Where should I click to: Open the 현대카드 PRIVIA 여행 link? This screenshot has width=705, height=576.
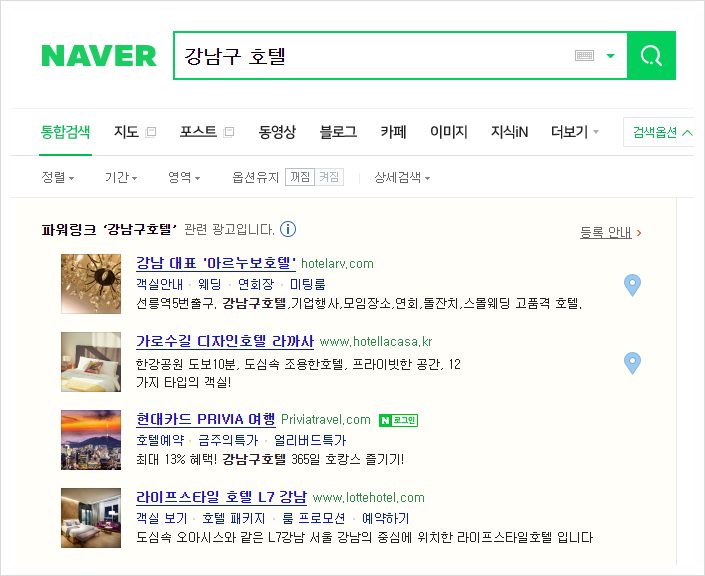coord(206,419)
